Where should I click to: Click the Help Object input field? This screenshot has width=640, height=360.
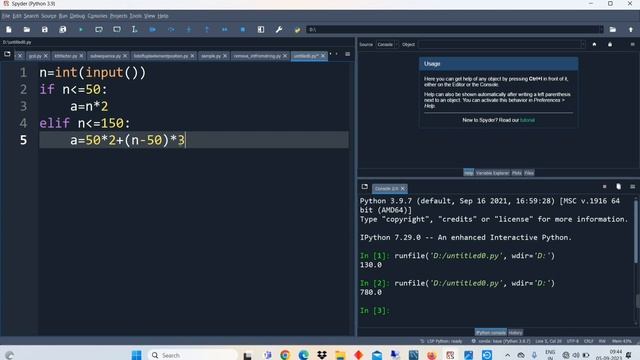pos(502,44)
